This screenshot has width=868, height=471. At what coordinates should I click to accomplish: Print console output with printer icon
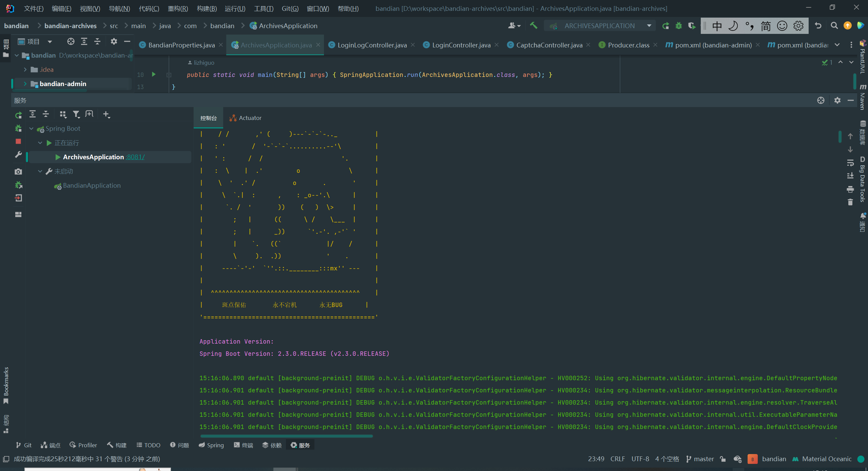click(x=850, y=189)
